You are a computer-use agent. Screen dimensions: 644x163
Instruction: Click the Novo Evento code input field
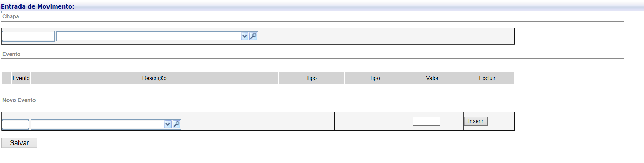coord(15,124)
